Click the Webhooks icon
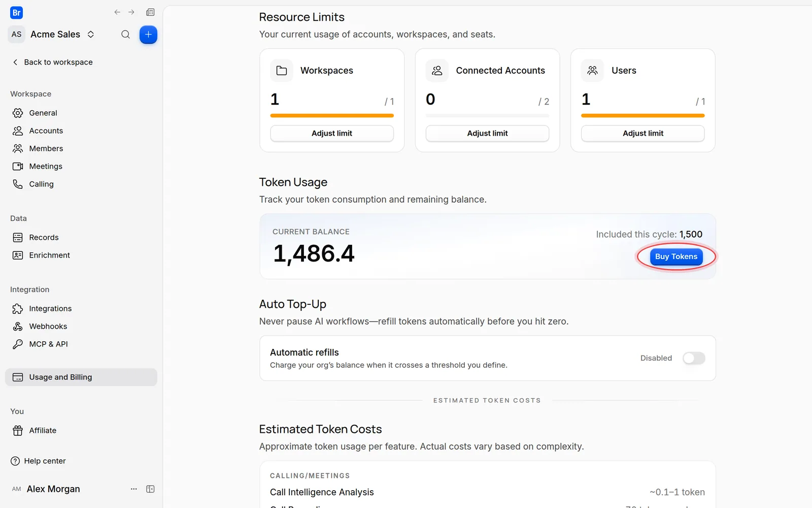Image resolution: width=812 pixels, height=508 pixels. click(18, 326)
